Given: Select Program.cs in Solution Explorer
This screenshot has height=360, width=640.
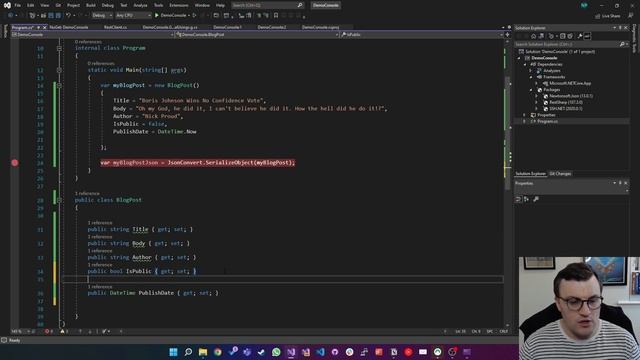Looking at the screenshot, I should [x=547, y=122].
